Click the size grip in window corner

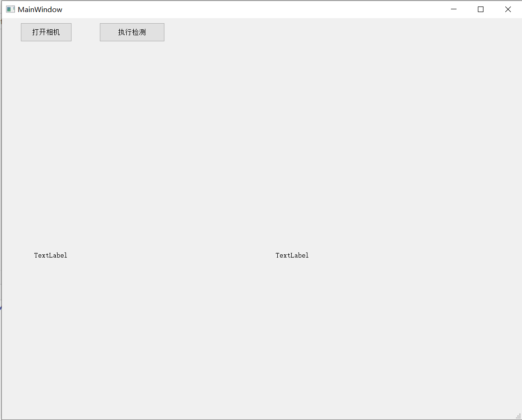(518, 416)
